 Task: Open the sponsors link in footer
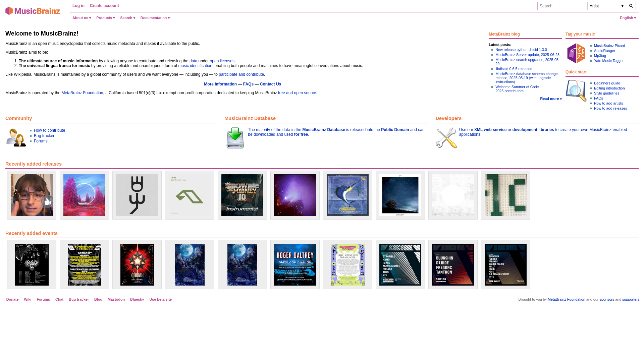coord(607,299)
